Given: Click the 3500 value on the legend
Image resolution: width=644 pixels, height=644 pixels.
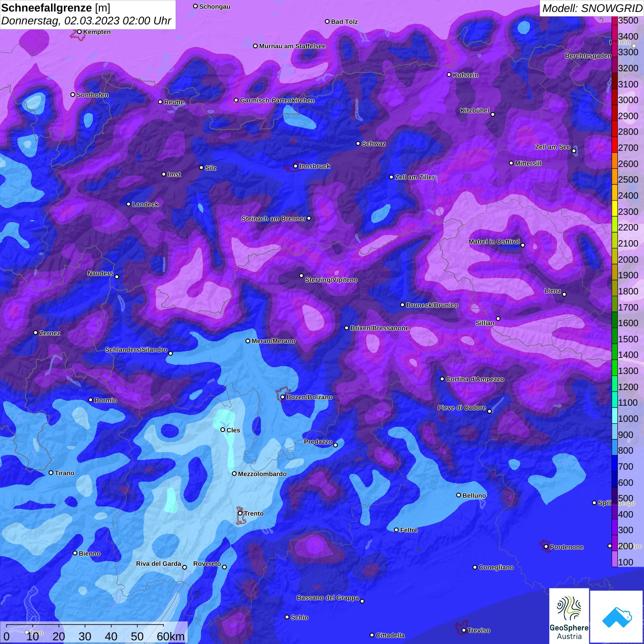Looking at the screenshot, I should coord(628,20).
